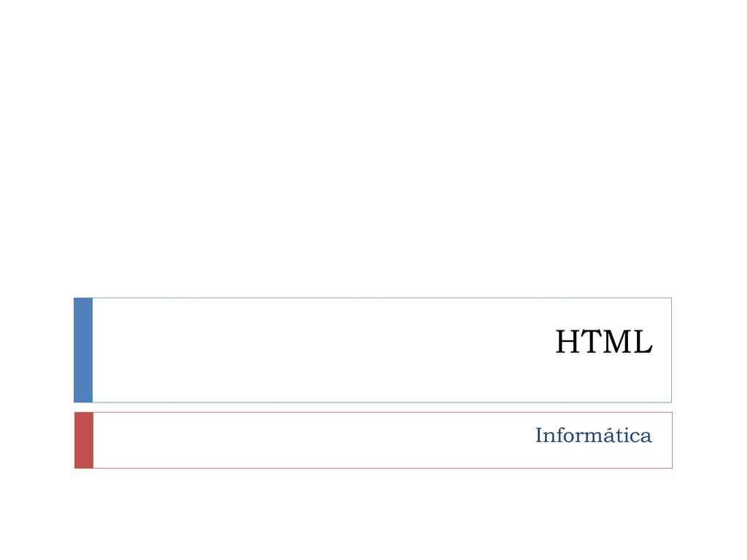Click the gap between title and subtitle boxes
Screen dimensions: 747x560
373,408
